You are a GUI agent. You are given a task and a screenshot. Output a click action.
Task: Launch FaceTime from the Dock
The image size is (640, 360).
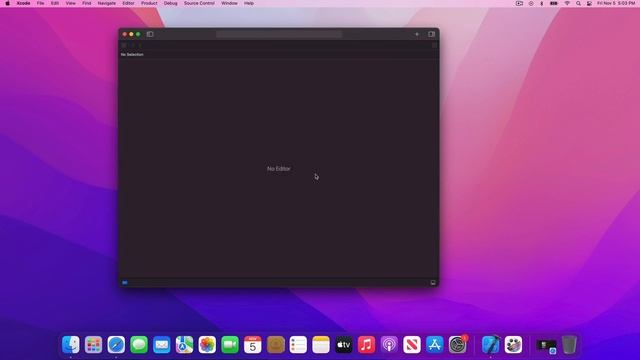pos(230,345)
